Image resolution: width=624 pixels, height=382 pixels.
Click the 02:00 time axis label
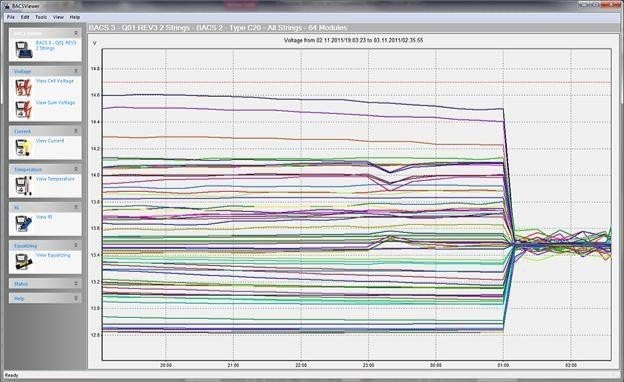(x=571, y=365)
